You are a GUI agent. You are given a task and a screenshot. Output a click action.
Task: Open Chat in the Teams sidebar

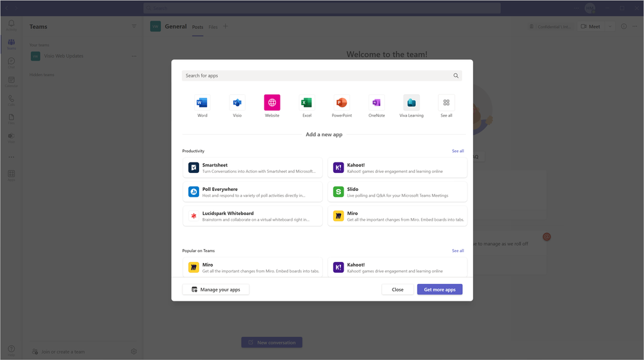pyautogui.click(x=11, y=63)
